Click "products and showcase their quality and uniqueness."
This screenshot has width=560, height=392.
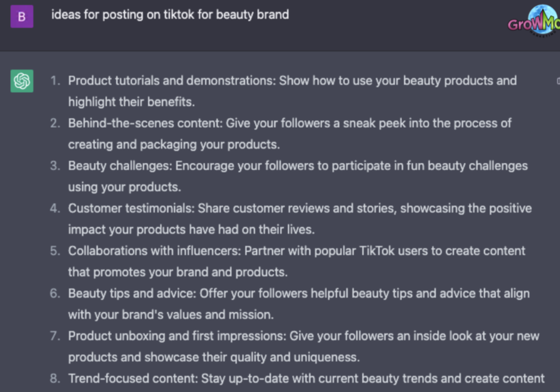[214, 357]
